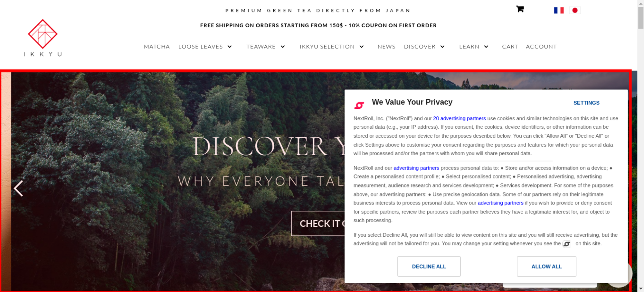Open the Matcha menu item
This screenshot has height=292, width=644.
coord(157,47)
